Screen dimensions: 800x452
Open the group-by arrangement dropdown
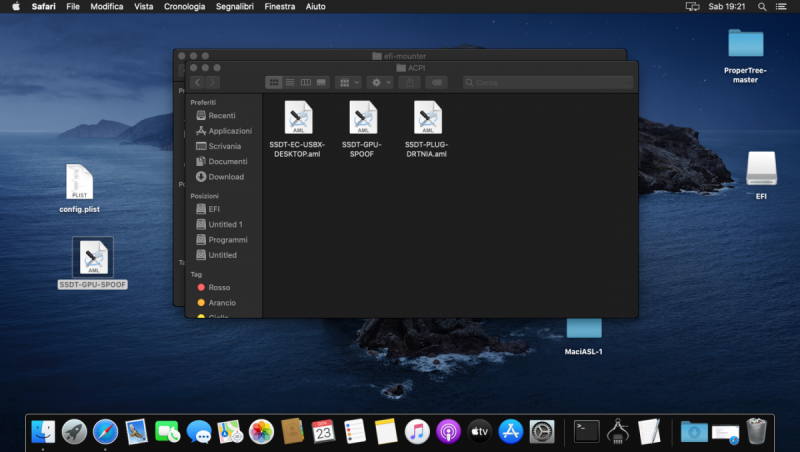pyautogui.click(x=348, y=82)
